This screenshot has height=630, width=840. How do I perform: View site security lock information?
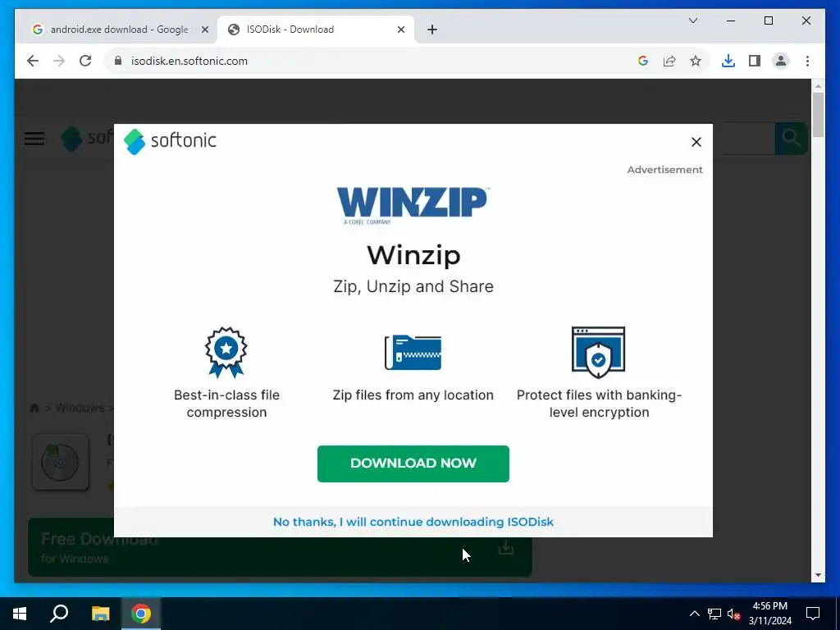(x=118, y=61)
